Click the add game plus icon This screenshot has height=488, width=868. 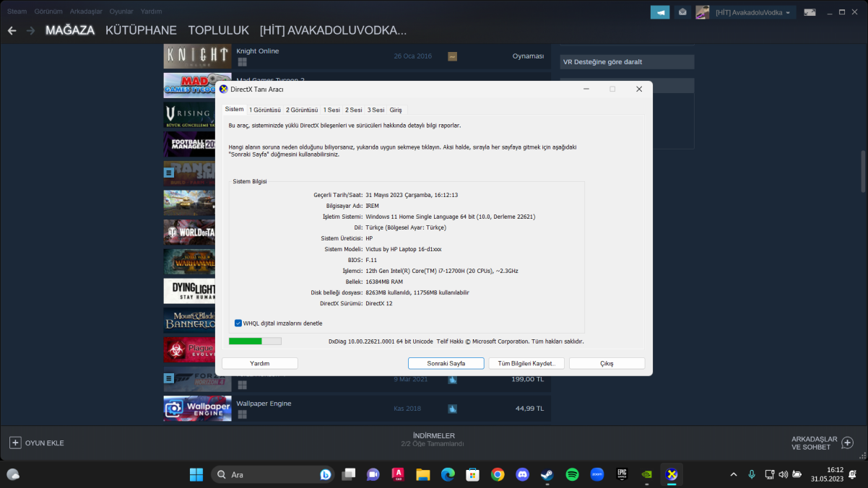pyautogui.click(x=15, y=443)
